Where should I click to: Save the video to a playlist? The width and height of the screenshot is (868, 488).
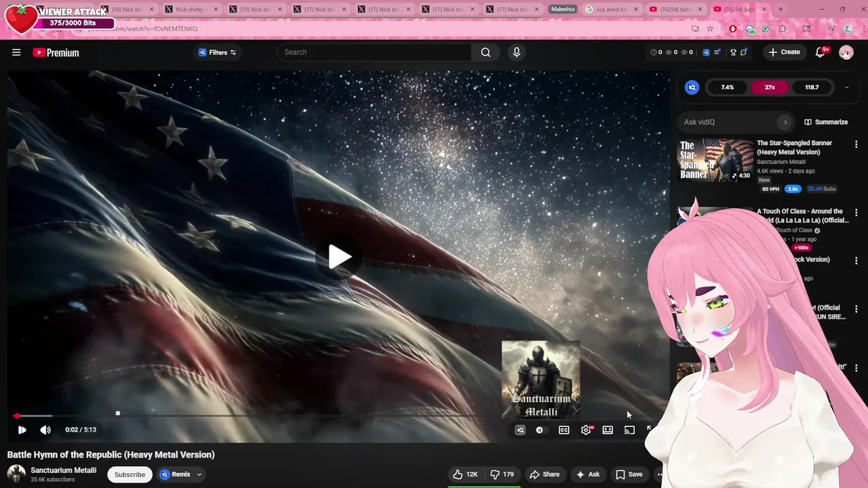pyautogui.click(x=629, y=474)
